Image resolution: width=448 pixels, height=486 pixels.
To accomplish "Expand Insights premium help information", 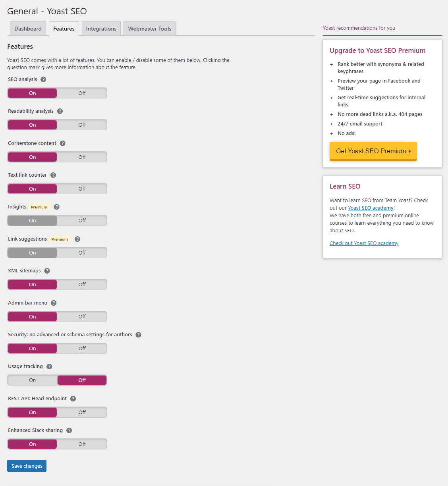I will click(57, 207).
